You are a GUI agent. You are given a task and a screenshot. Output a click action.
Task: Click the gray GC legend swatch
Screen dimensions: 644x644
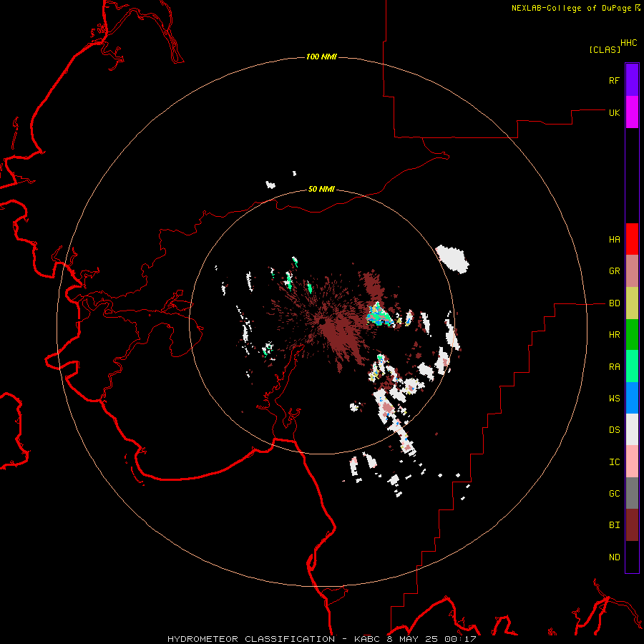tap(632, 493)
